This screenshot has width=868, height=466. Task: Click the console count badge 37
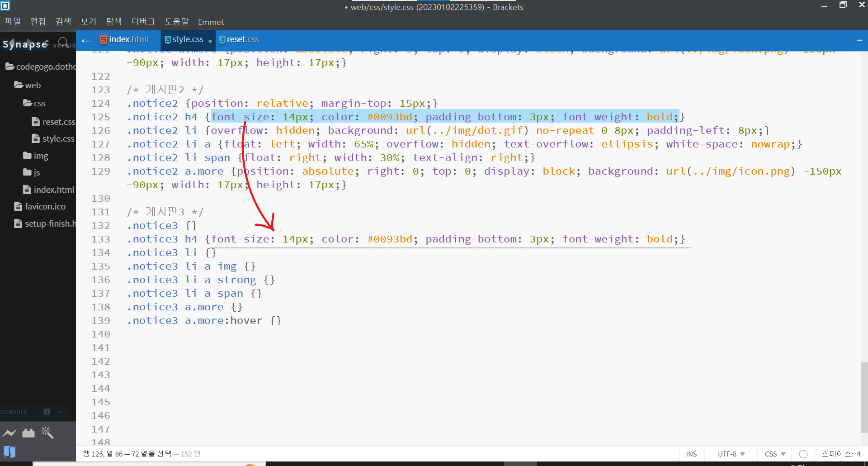(x=47, y=412)
